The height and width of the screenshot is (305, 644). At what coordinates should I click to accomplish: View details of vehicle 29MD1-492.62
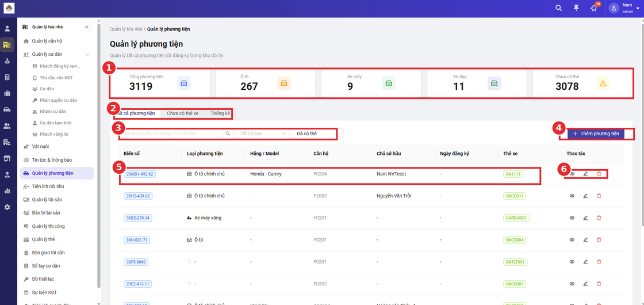[572, 174]
